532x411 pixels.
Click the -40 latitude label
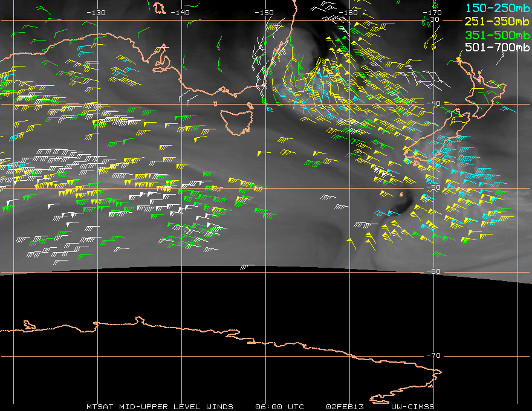click(x=433, y=103)
